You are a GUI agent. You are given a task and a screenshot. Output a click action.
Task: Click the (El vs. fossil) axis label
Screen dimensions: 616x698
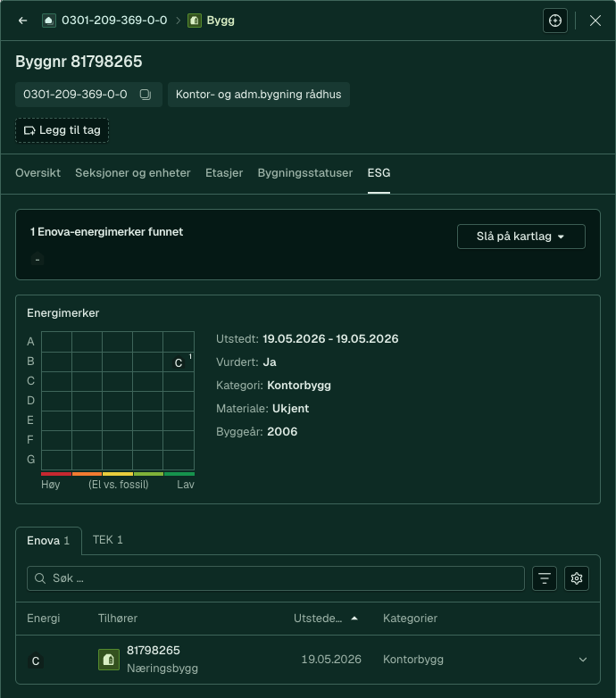pyautogui.click(x=119, y=485)
